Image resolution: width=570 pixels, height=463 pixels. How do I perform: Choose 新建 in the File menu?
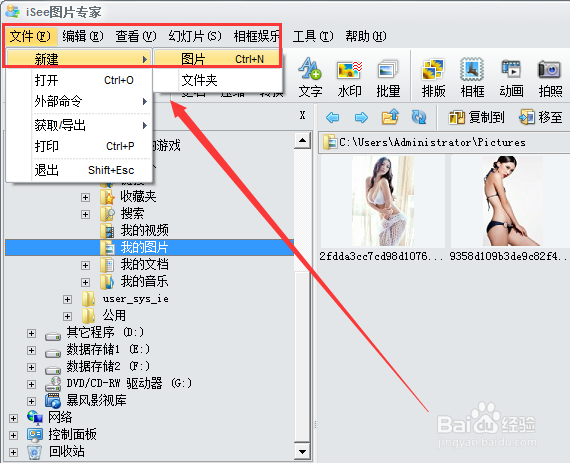[x=79, y=59]
